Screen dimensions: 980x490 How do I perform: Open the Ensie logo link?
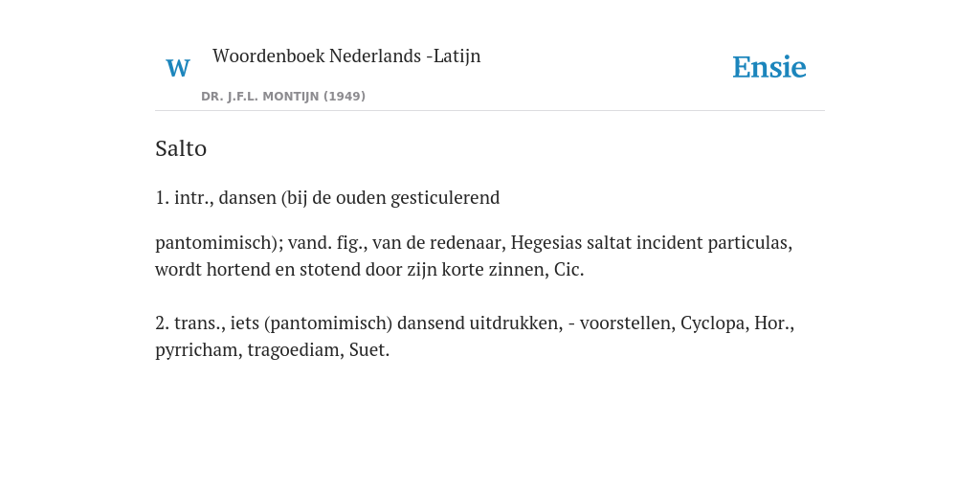click(768, 68)
